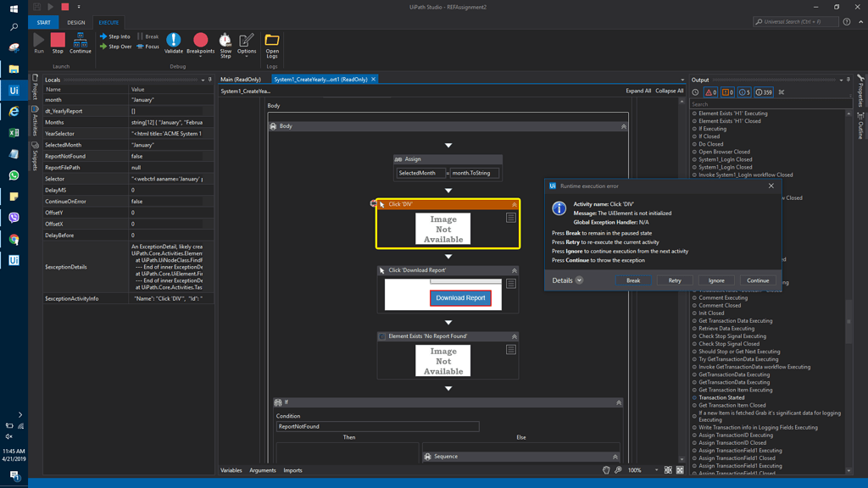Toggle timestamps clock in Output panel
The height and width of the screenshot is (488, 868).
click(x=695, y=92)
